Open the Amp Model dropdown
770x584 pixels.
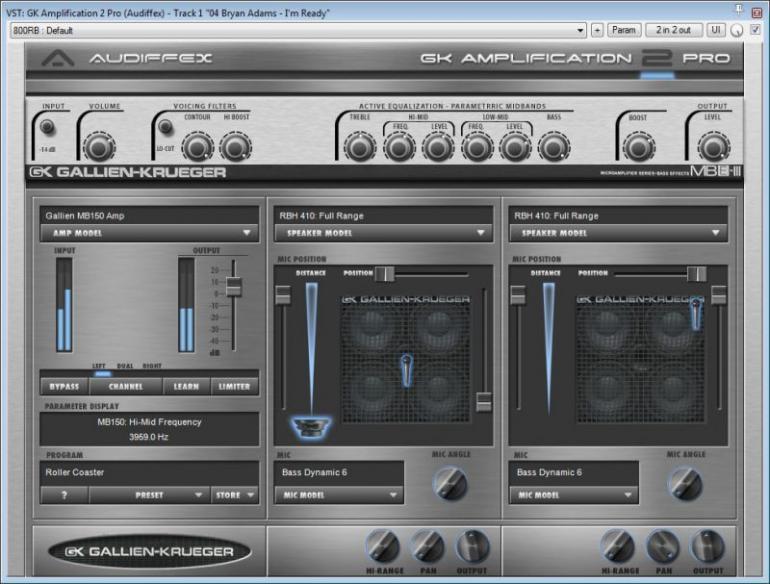click(x=150, y=233)
